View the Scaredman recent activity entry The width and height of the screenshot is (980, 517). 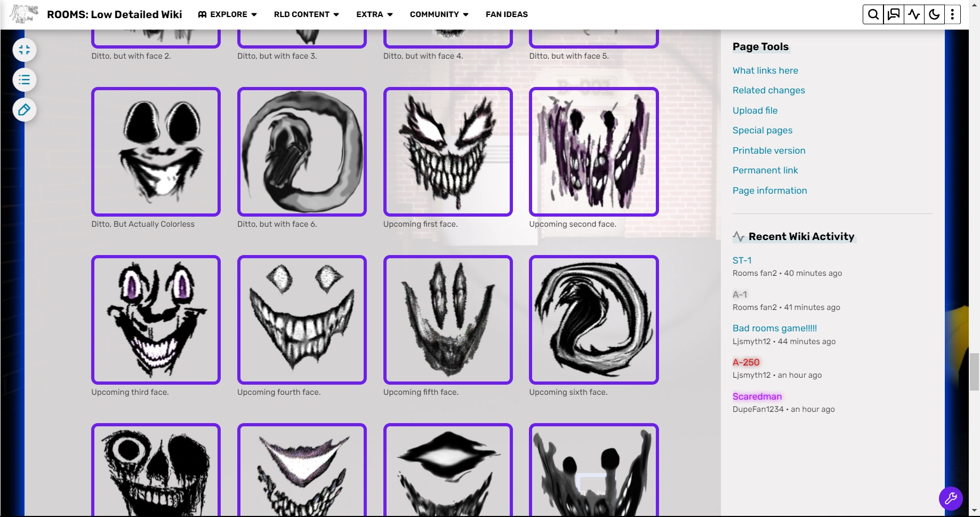[757, 396]
